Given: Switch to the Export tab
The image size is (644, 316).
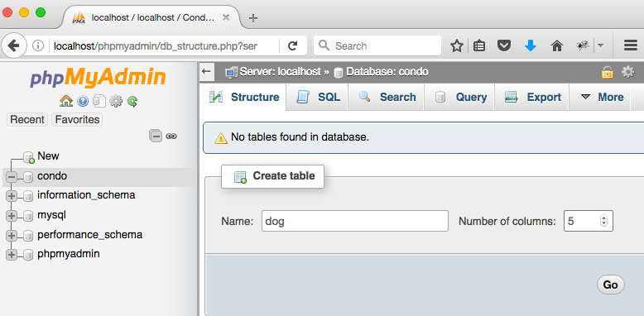Looking at the screenshot, I should click(532, 98).
